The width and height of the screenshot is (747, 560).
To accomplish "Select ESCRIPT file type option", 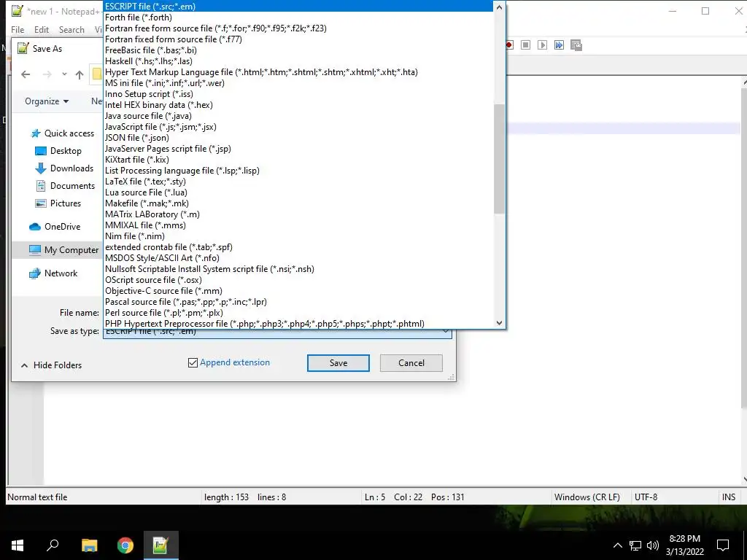I will tap(298, 6).
